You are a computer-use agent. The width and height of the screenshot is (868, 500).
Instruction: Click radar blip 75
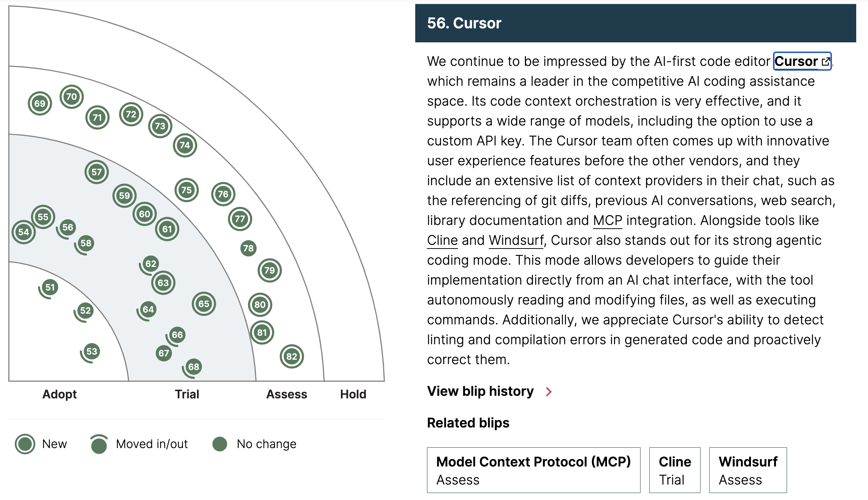[x=187, y=190]
